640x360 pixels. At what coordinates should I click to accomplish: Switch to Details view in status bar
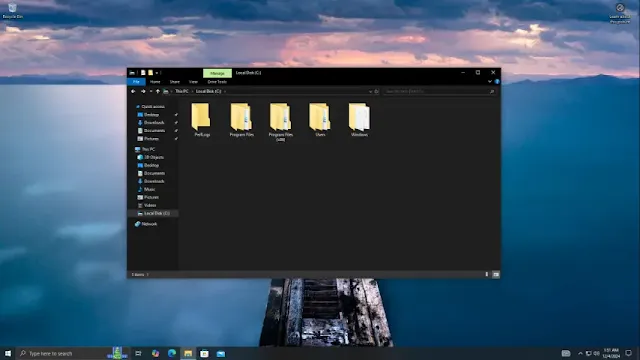pos(487,274)
